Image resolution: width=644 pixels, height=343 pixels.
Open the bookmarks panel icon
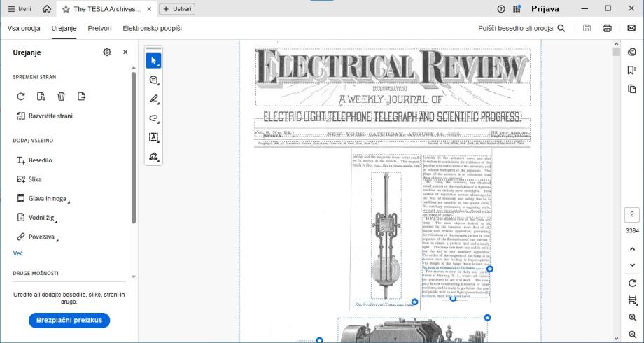coord(632,70)
